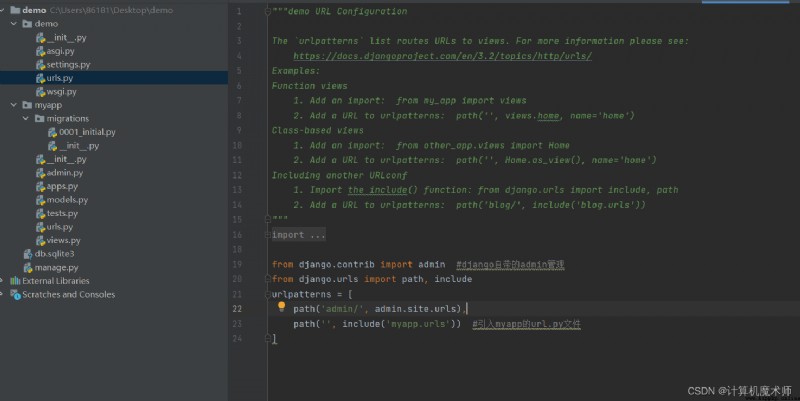Open settings.py in demo package

tap(68, 64)
